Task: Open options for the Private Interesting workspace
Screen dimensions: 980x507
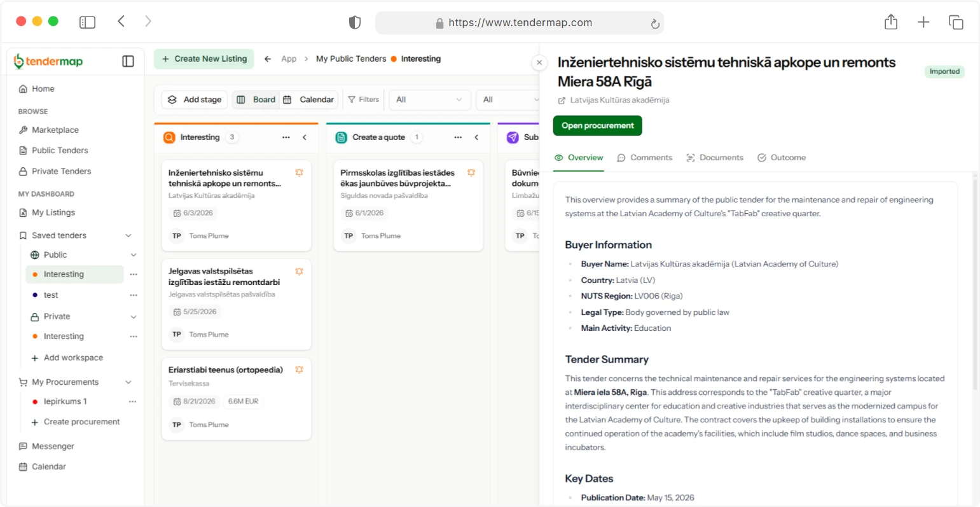Action: [134, 337]
